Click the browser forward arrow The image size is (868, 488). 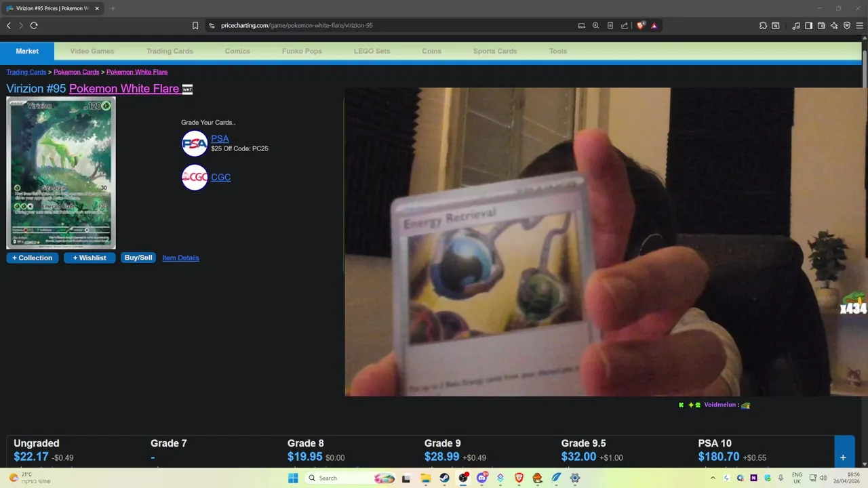coord(21,26)
